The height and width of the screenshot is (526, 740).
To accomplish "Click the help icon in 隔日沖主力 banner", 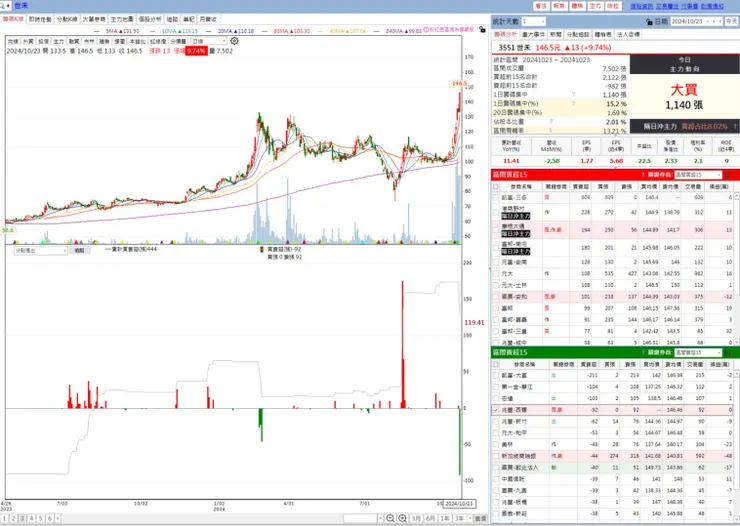I will 735,126.
